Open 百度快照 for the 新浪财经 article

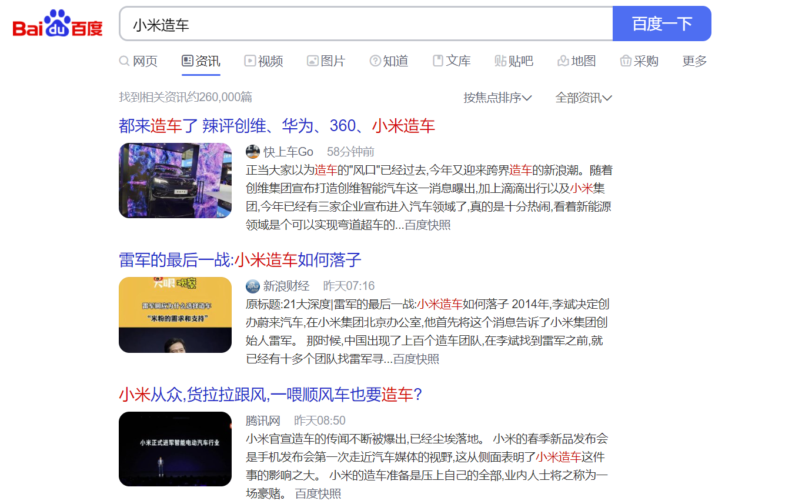pyautogui.click(x=416, y=359)
